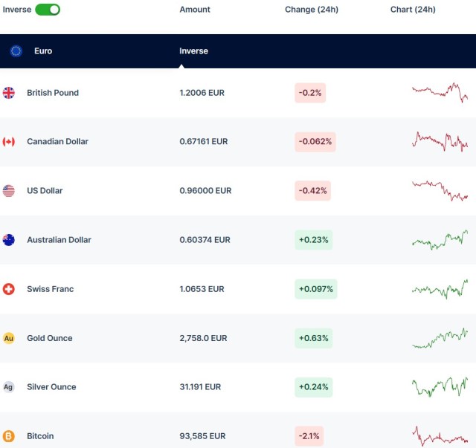Click the Chart (24h) column header
This screenshot has height=448, width=476.
(413, 10)
